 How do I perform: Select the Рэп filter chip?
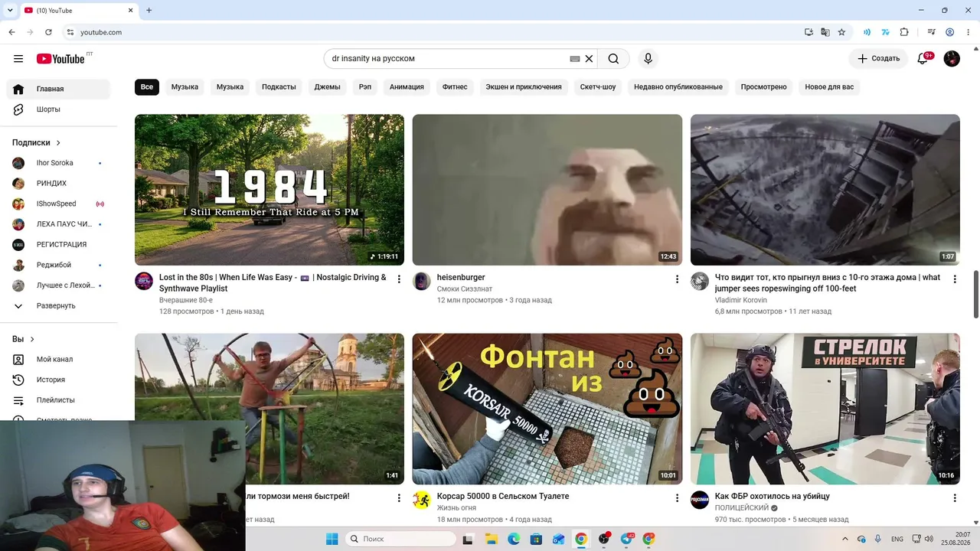365,87
